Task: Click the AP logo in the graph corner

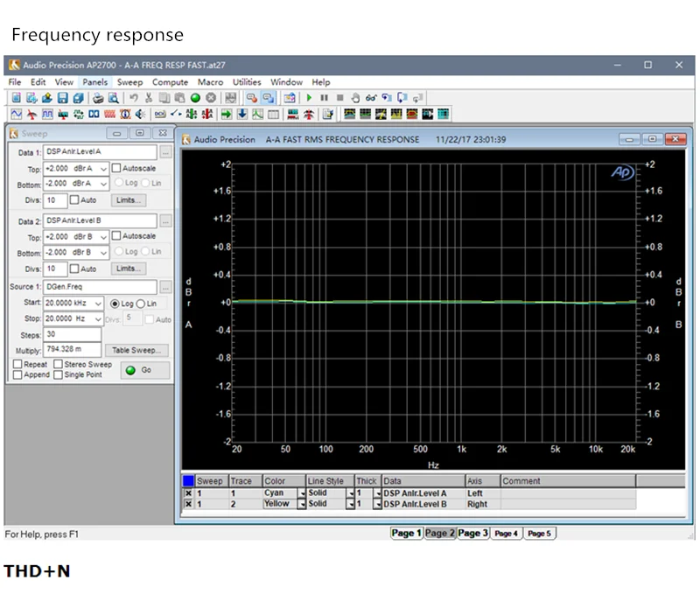Action: (622, 172)
